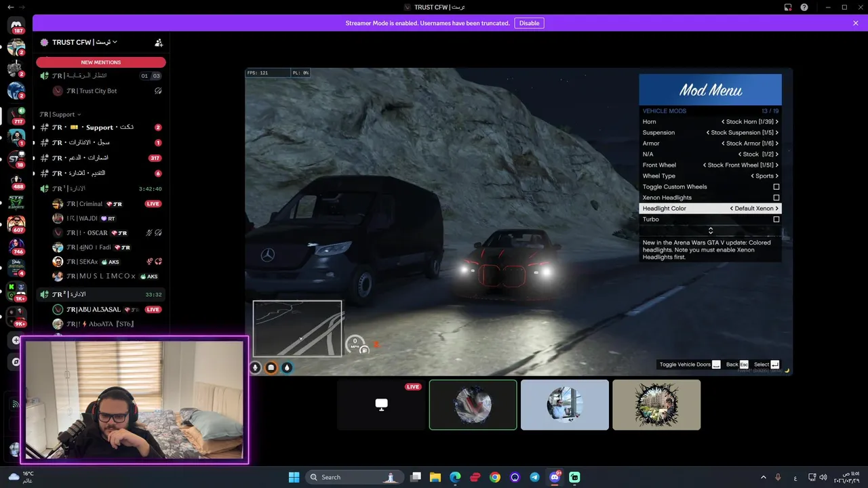Click the taskbar microphone tray icon

coord(778,477)
